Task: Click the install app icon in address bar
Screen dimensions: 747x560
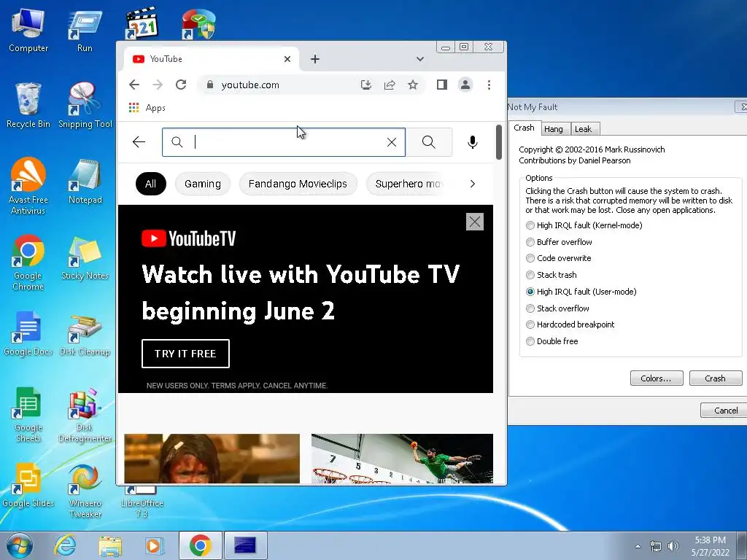Action: tap(366, 85)
